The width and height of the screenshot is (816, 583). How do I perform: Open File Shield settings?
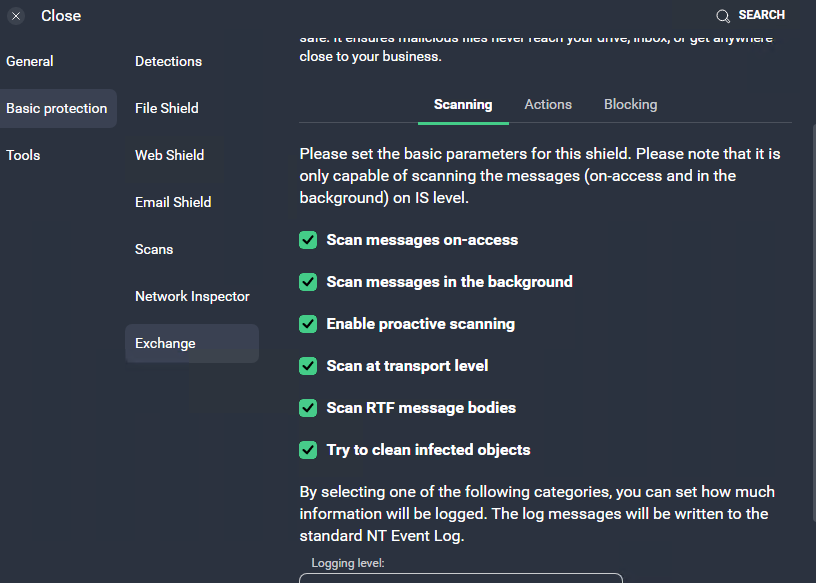click(x=167, y=108)
